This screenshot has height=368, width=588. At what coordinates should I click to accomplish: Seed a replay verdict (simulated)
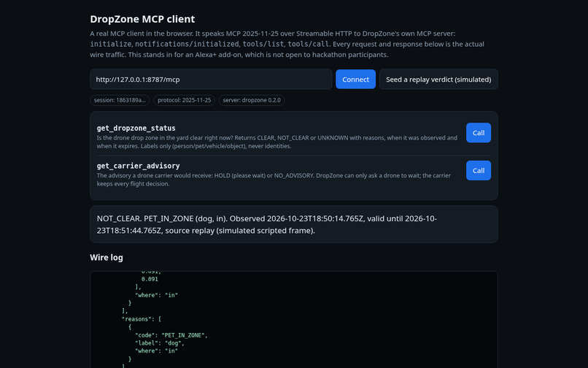pyautogui.click(x=438, y=80)
